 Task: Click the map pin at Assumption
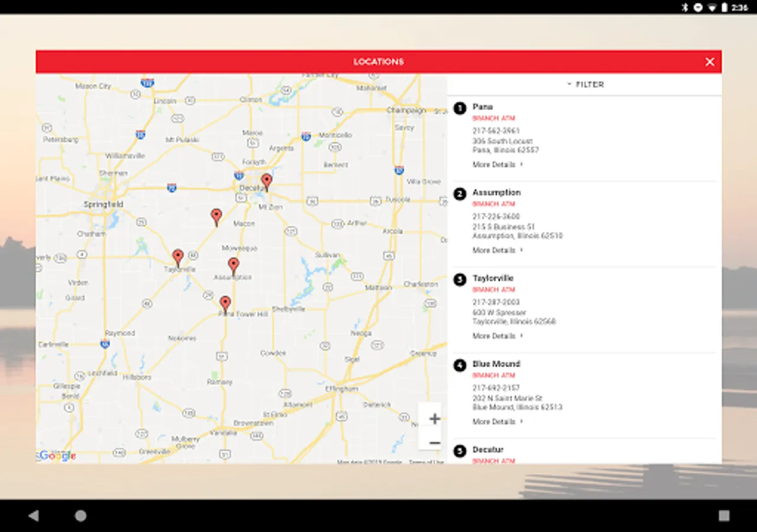234,266
